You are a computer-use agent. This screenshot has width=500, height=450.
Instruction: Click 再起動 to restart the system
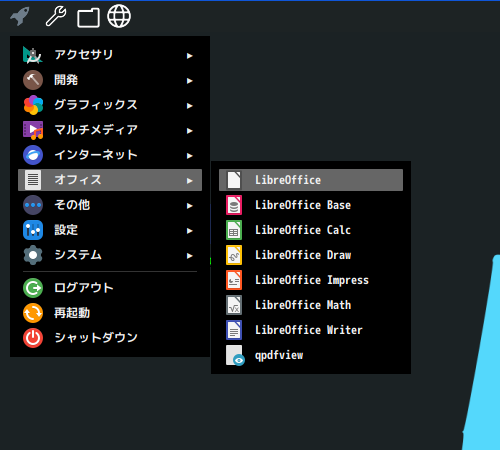(x=110, y=313)
